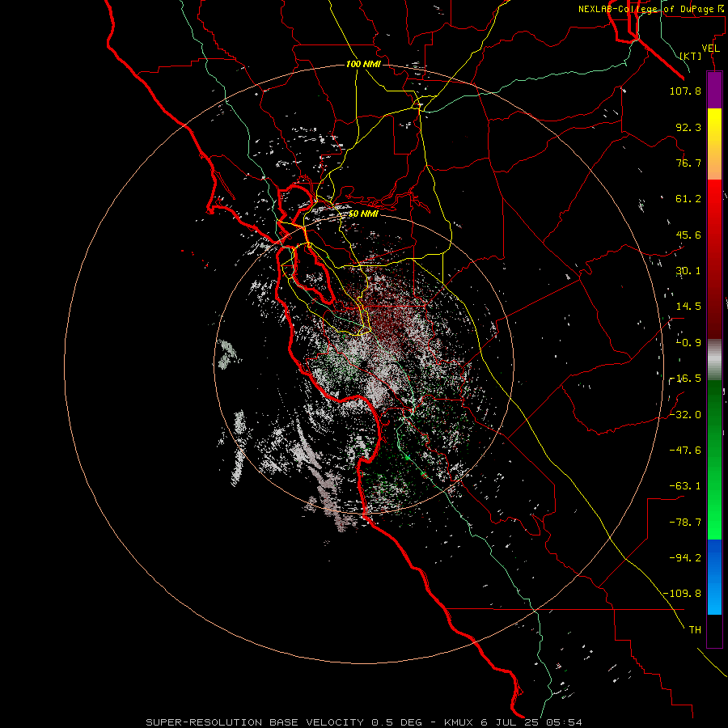Screen dimensions: 728x728
Task: Click the yellow segment of color bar
Action: tap(714, 144)
